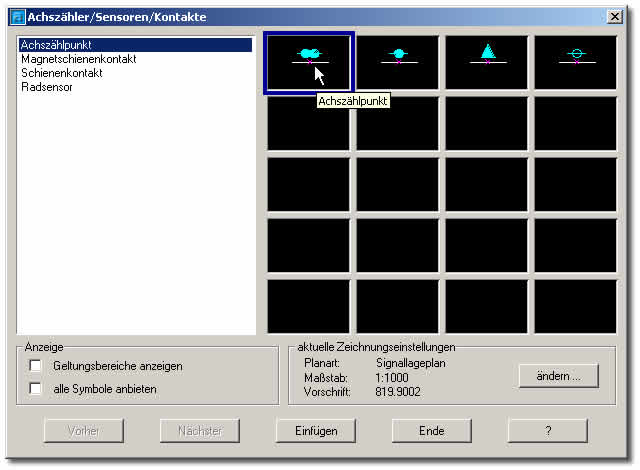
Task: Choose Magnetschienenkontakt in the category list
Action: pyautogui.click(x=135, y=59)
